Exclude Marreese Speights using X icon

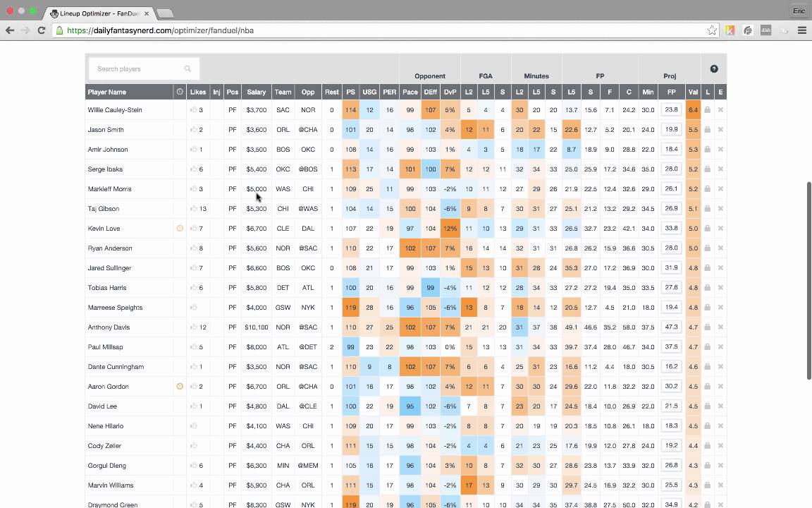coord(720,308)
